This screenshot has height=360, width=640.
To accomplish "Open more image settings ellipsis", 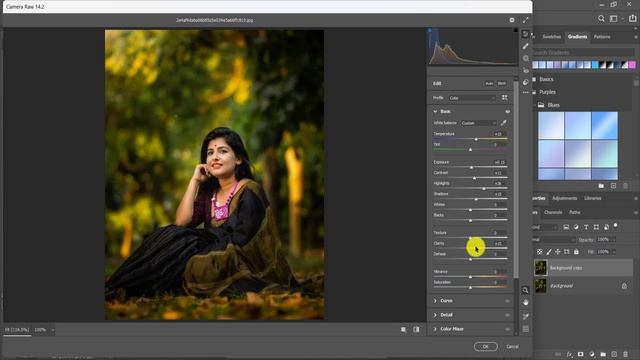I will point(525,93).
